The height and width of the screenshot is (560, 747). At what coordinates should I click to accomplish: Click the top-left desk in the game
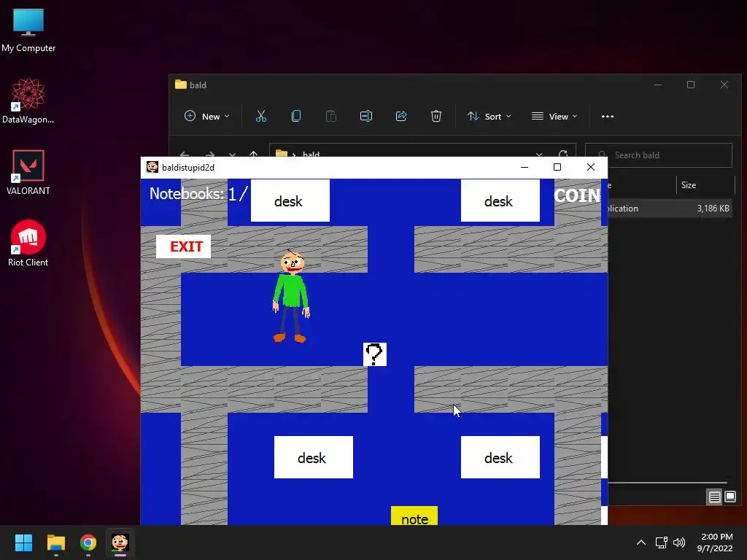[290, 201]
